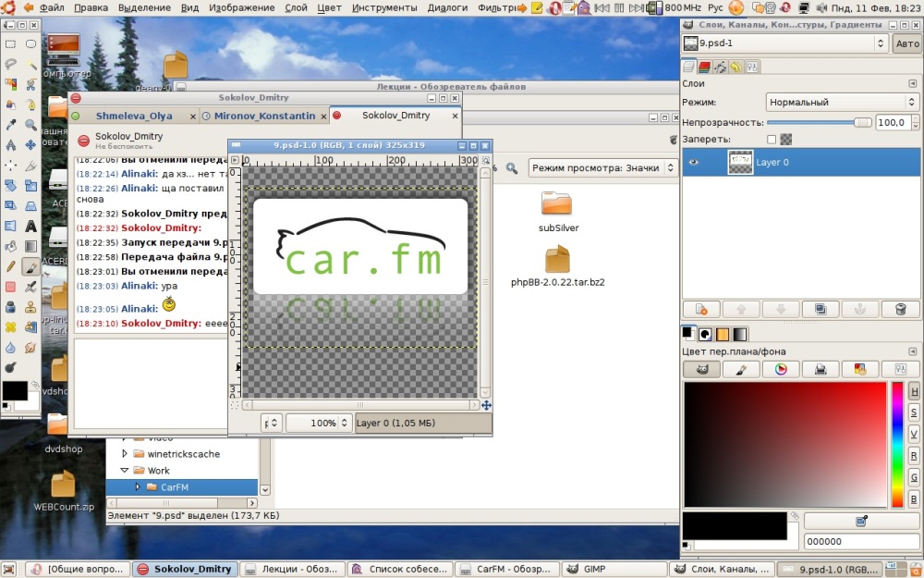Switch to the Shmeleva_Olya chat tab
This screenshot has width=924, height=578.
click(134, 116)
